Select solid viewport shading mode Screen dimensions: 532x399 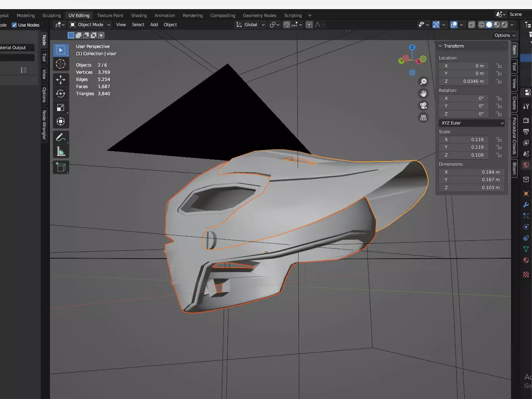[489, 25]
